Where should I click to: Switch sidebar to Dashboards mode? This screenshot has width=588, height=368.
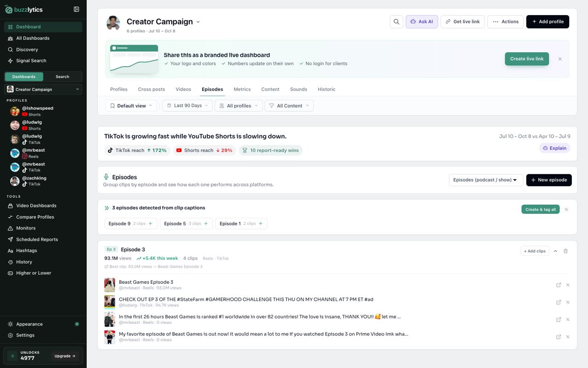pyautogui.click(x=24, y=77)
